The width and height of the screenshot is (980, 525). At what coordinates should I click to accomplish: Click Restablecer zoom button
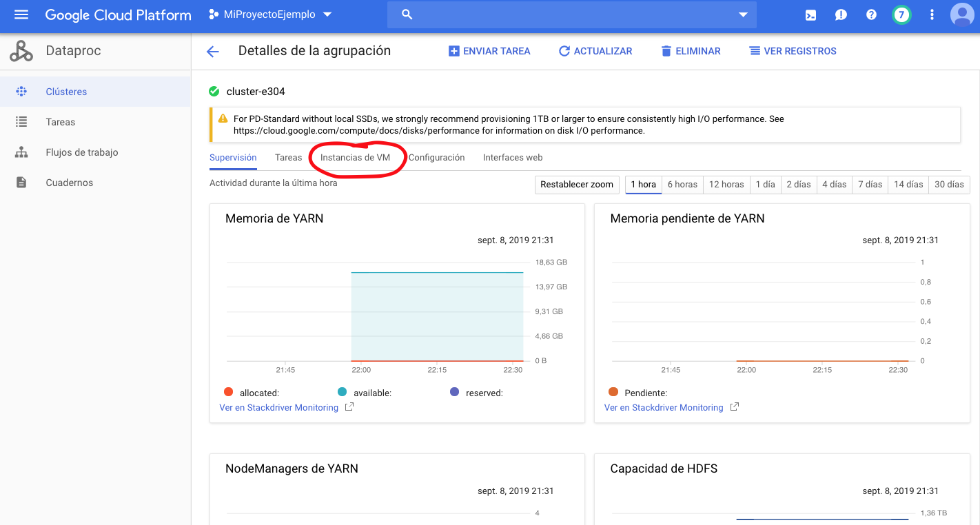click(x=577, y=185)
